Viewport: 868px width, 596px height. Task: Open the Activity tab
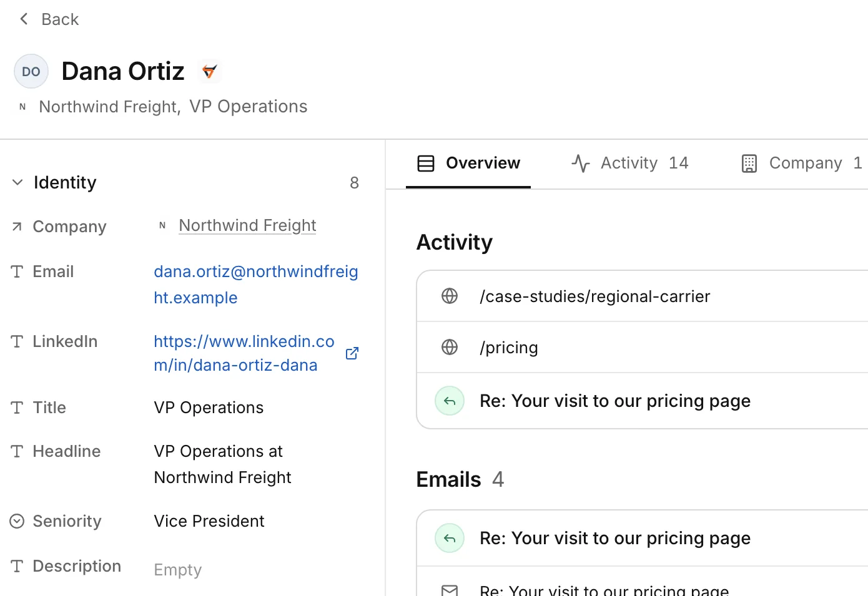629,163
